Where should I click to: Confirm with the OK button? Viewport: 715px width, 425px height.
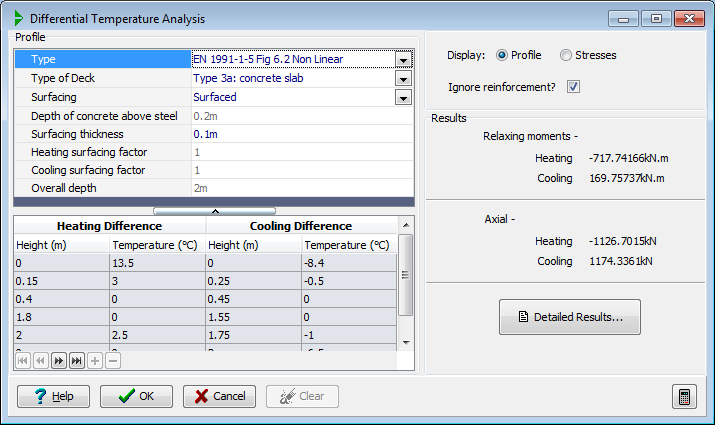(136, 396)
